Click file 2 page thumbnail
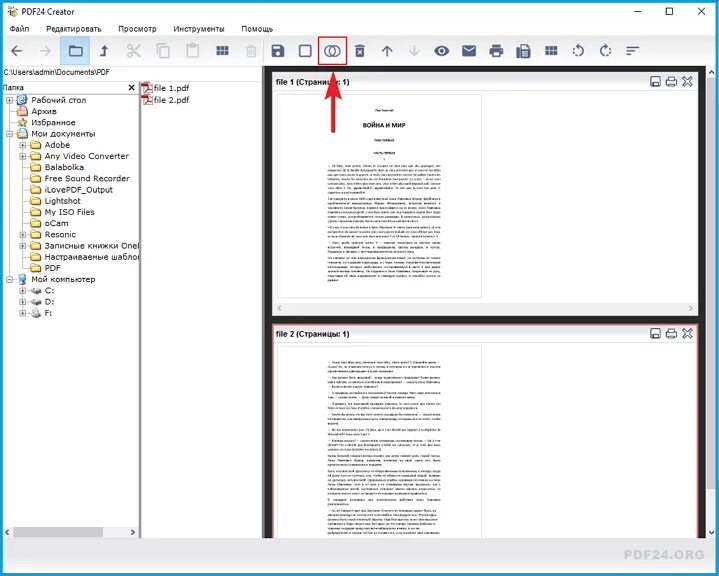719x576 pixels. [x=380, y=442]
